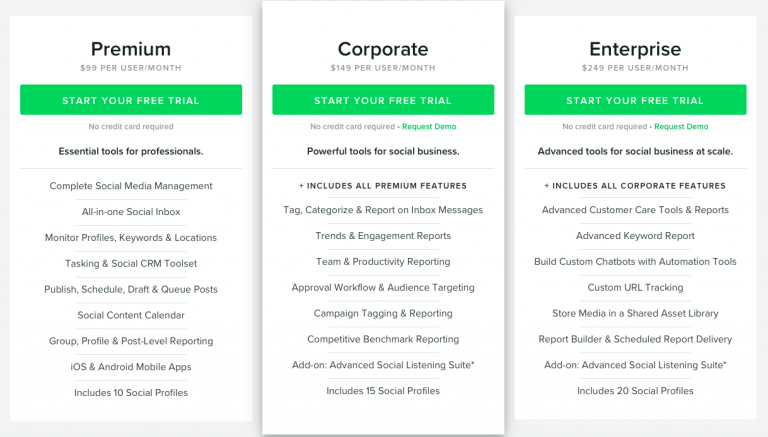Start the Corporate plan free trial
This screenshot has width=768, height=437.
[383, 100]
